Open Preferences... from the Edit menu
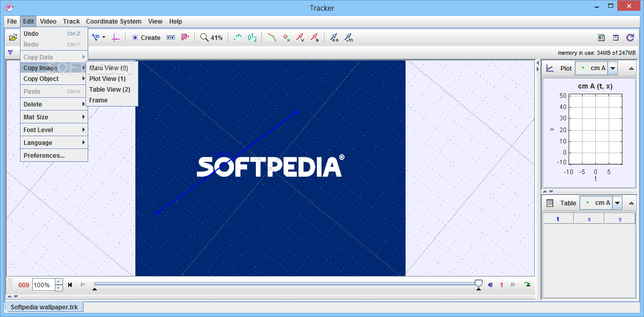The image size is (644, 317). coord(54,156)
